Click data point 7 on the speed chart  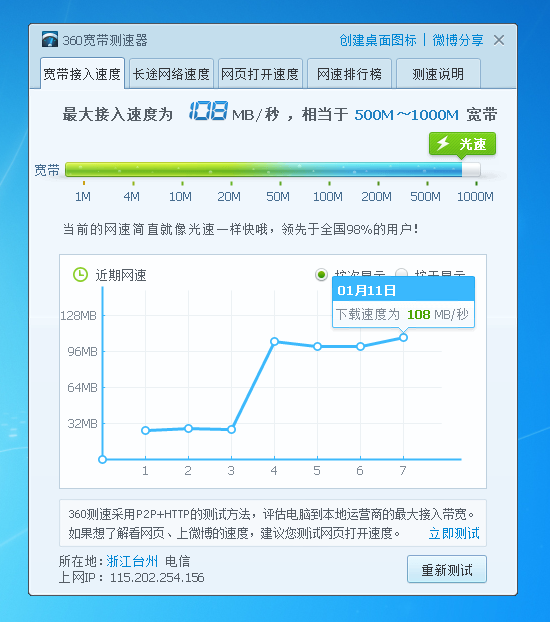pyautogui.click(x=403, y=338)
